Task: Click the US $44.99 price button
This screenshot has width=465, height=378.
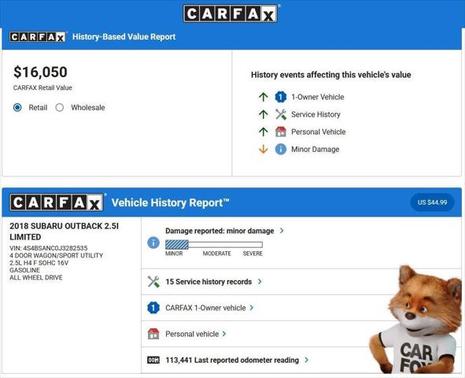Action: 432,202
